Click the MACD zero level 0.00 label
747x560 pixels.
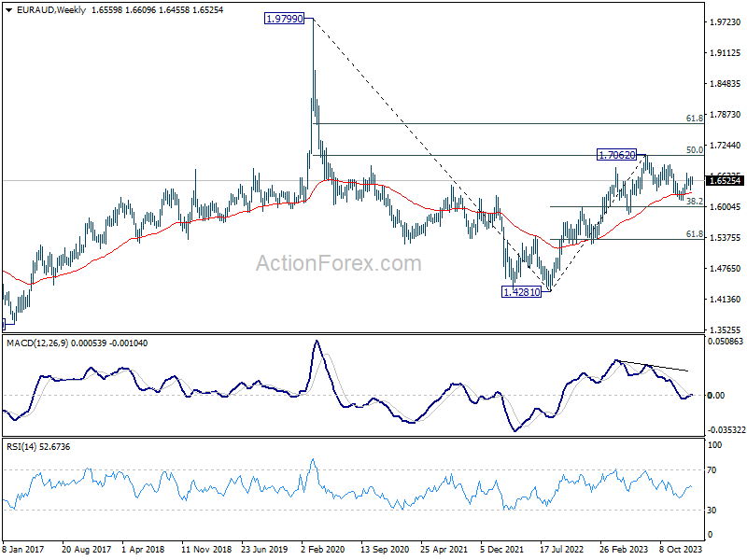click(x=716, y=395)
